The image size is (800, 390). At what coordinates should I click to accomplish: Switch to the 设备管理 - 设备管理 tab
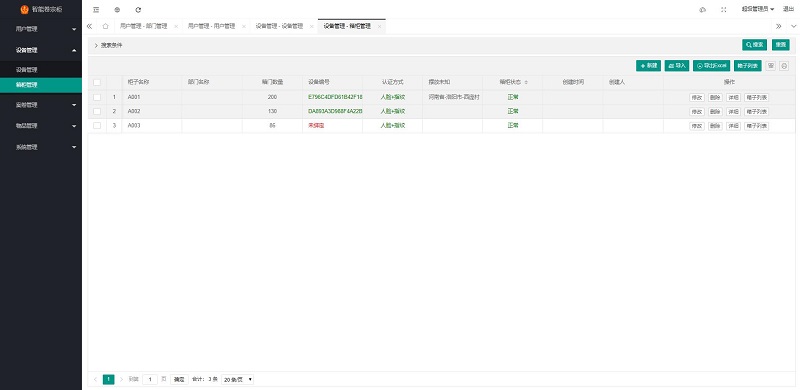279,27
